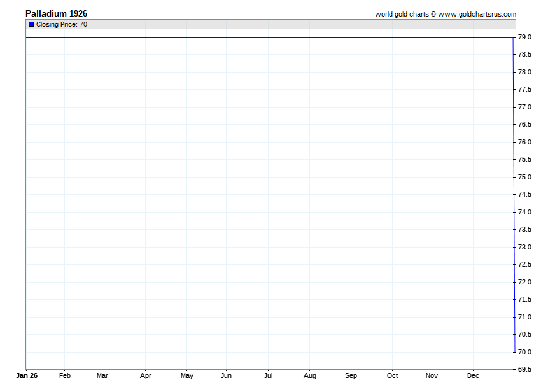
Task: Click the 72.0 y-axis value
Action: (525, 282)
